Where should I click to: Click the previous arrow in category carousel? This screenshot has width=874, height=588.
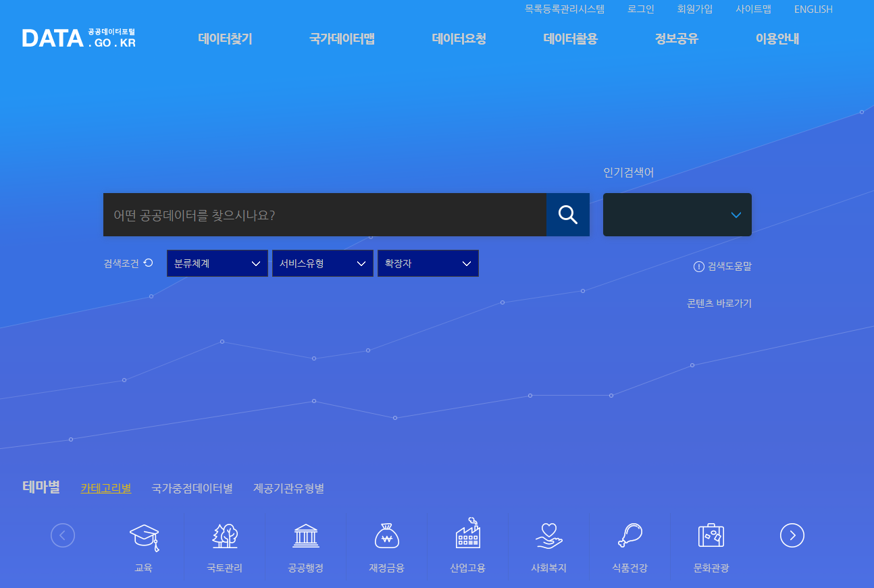63,535
